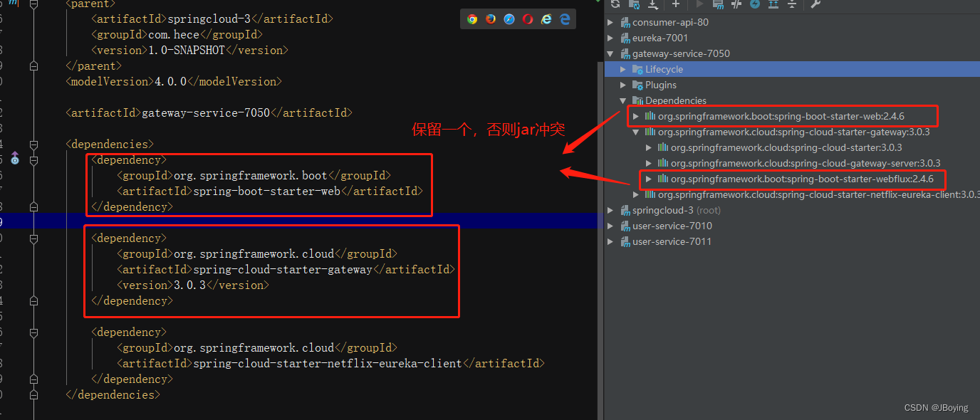Open file in Internet Explorer
The image size is (980, 420).
click(546, 19)
